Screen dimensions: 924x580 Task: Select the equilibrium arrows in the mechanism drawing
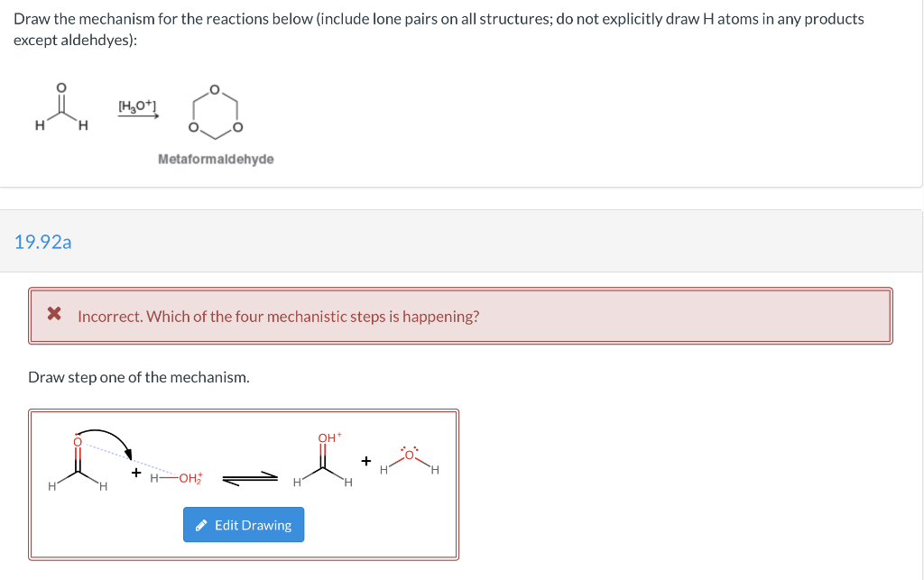point(248,475)
